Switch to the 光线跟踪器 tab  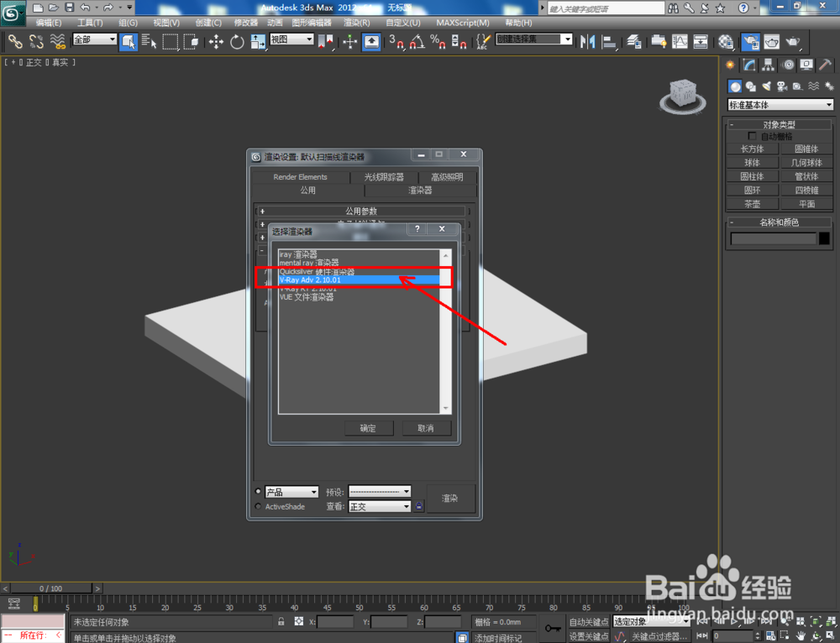pyautogui.click(x=384, y=176)
